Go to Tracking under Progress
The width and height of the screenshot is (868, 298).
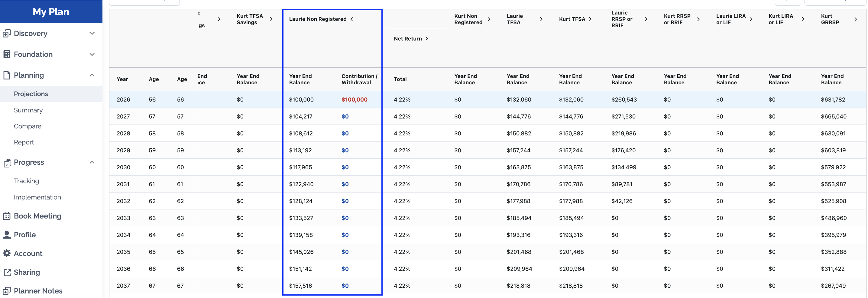pos(26,181)
